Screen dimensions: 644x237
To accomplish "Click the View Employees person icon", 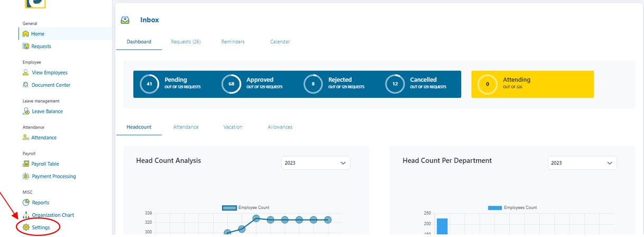I will [25, 72].
